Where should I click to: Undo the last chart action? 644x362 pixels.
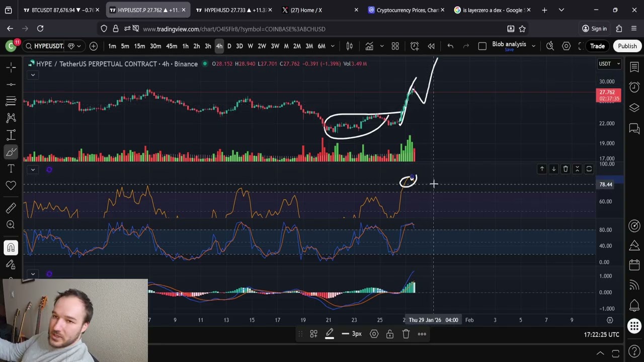(x=450, y=46)
